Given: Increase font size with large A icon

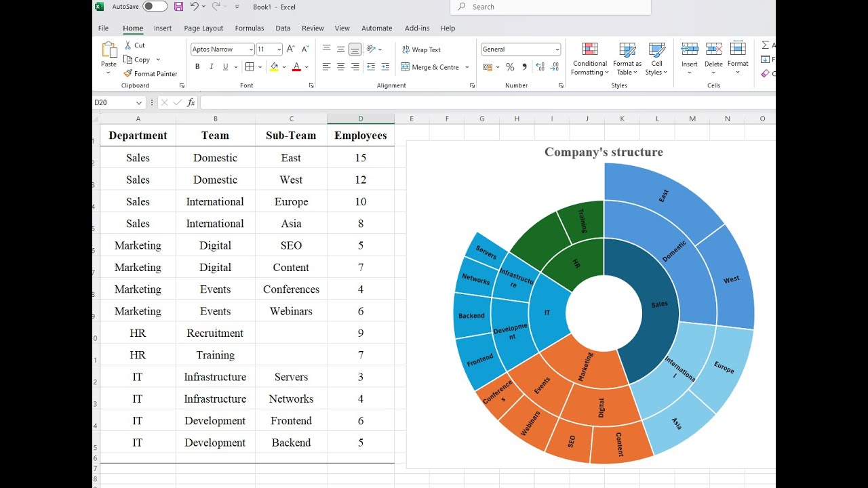Looking at the screenshot, I should 290,49.
